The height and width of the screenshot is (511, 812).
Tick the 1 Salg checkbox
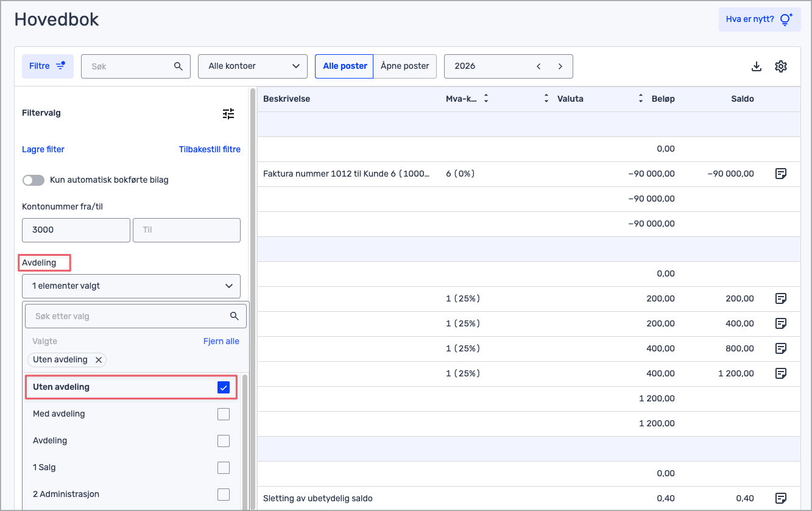224,468
